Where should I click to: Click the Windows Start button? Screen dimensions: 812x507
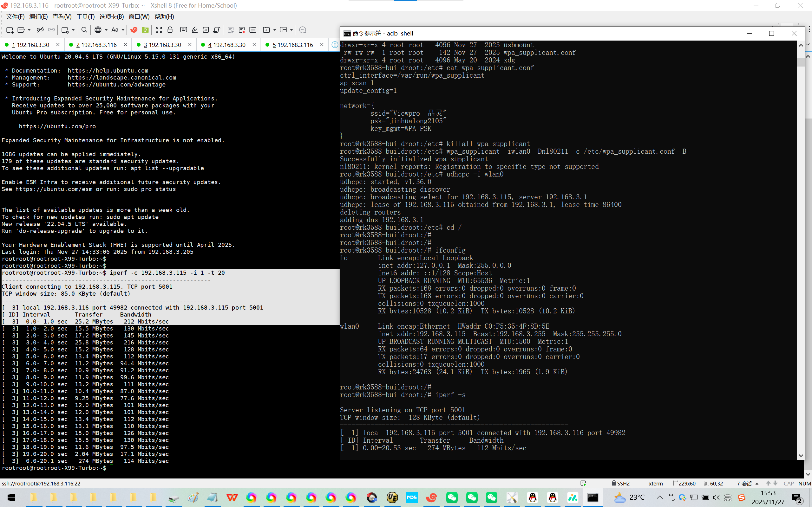(11, 497)
